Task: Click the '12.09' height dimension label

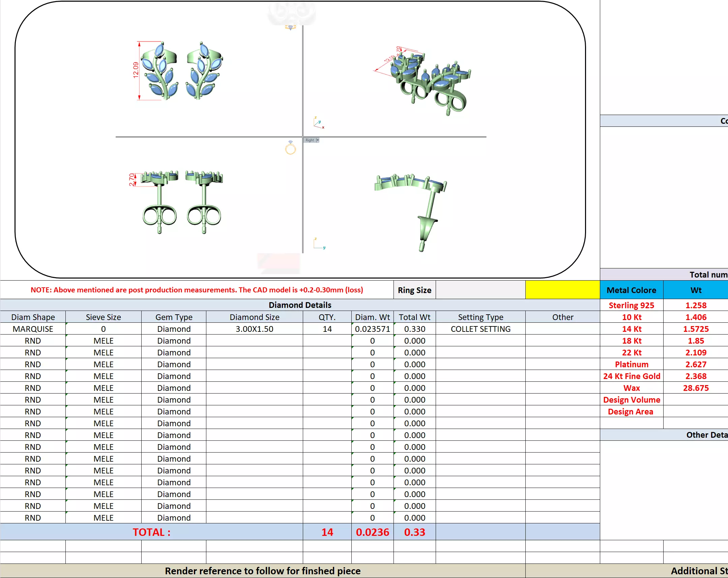Action: click(x=136, y=70)
